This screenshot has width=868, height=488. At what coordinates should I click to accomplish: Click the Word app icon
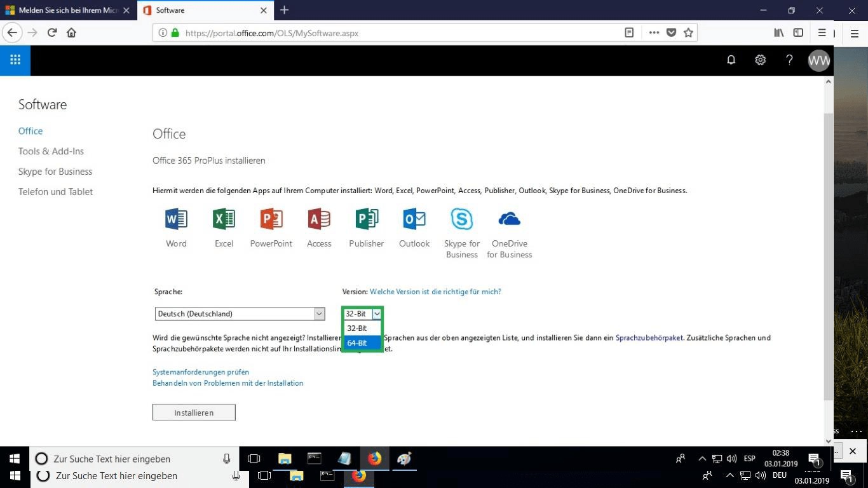click(x=176, y=219)
